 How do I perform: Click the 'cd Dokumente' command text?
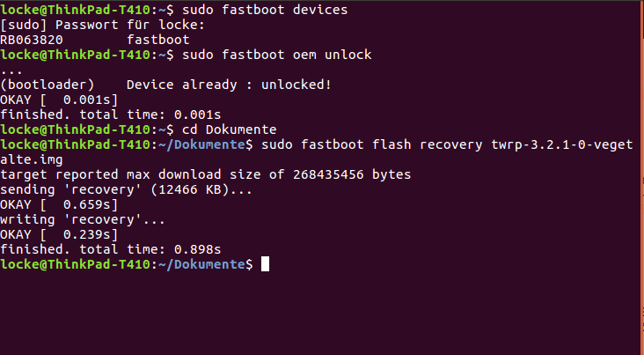[229, 129]
